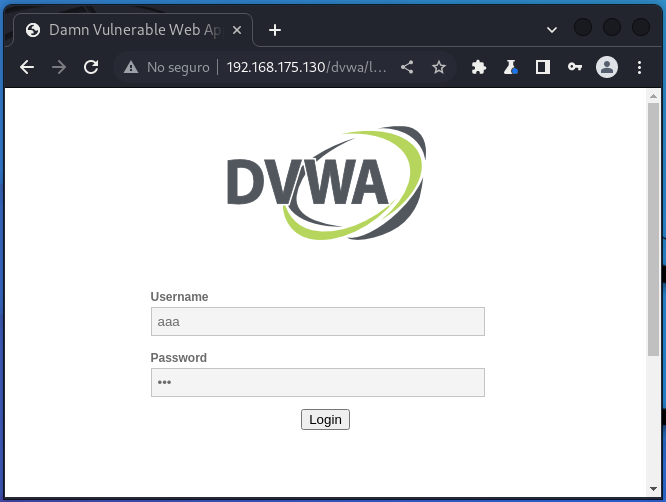Open the user profile avatar
Viewport: 666px width, 502px height.
pyautogui.click(x=607, y=67)
